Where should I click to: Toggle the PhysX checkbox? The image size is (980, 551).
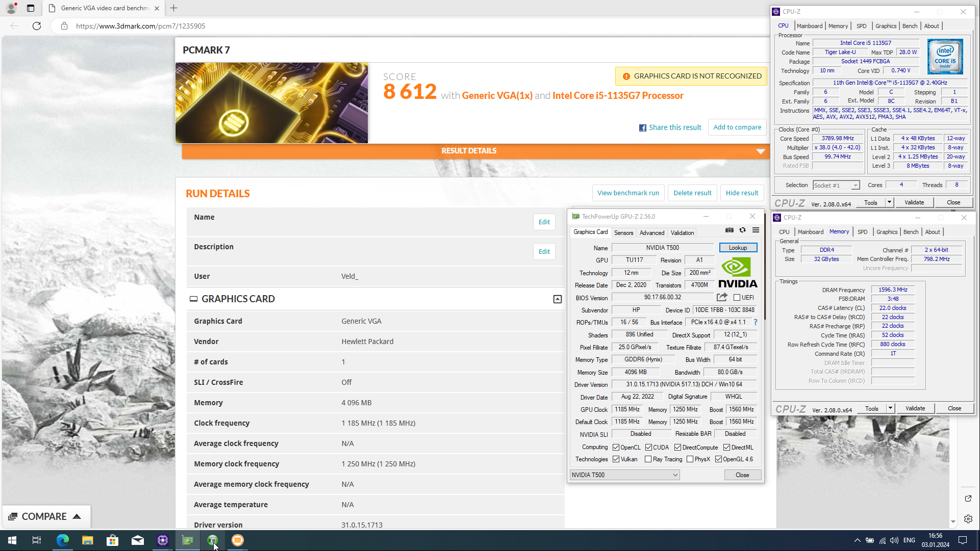click(x=690, y=459)
